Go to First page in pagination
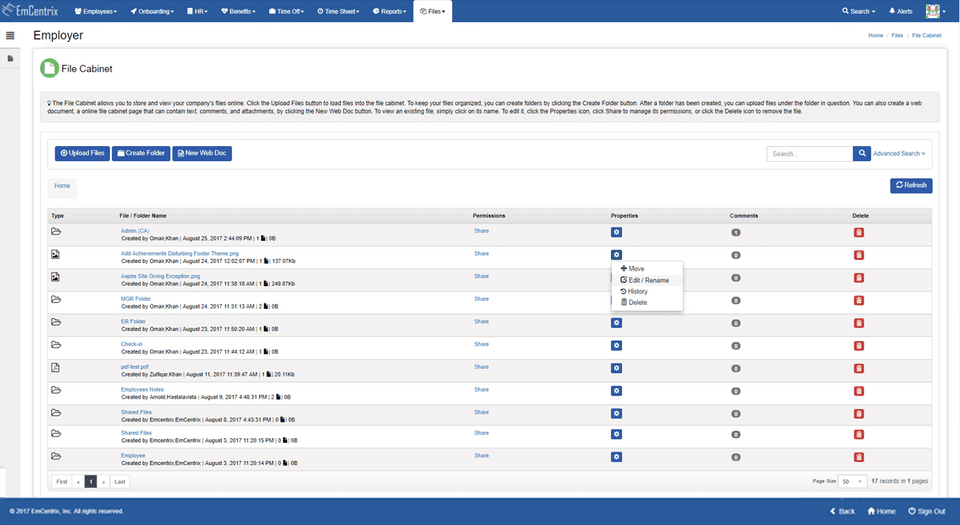This screenshot has width=960, height=525. [62, 482]
